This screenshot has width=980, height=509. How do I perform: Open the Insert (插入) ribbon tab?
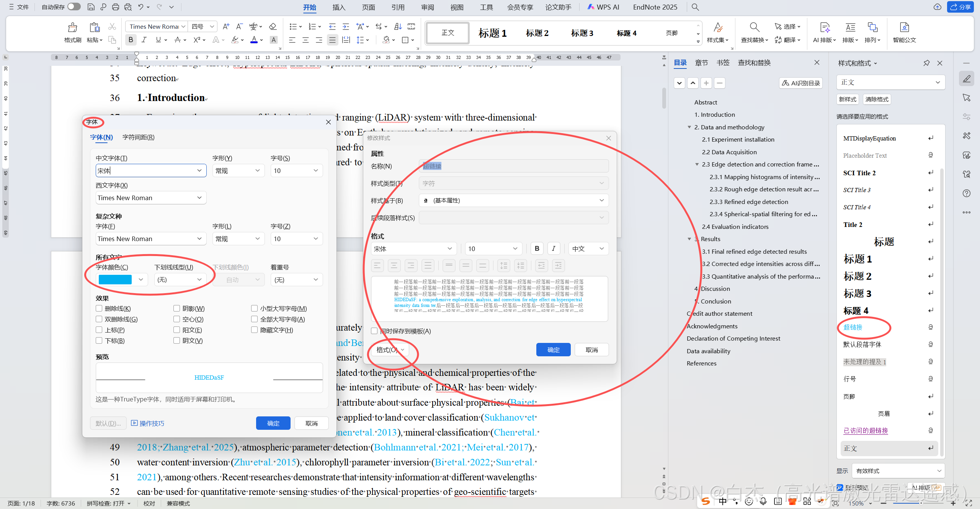[x=339, y=7]
